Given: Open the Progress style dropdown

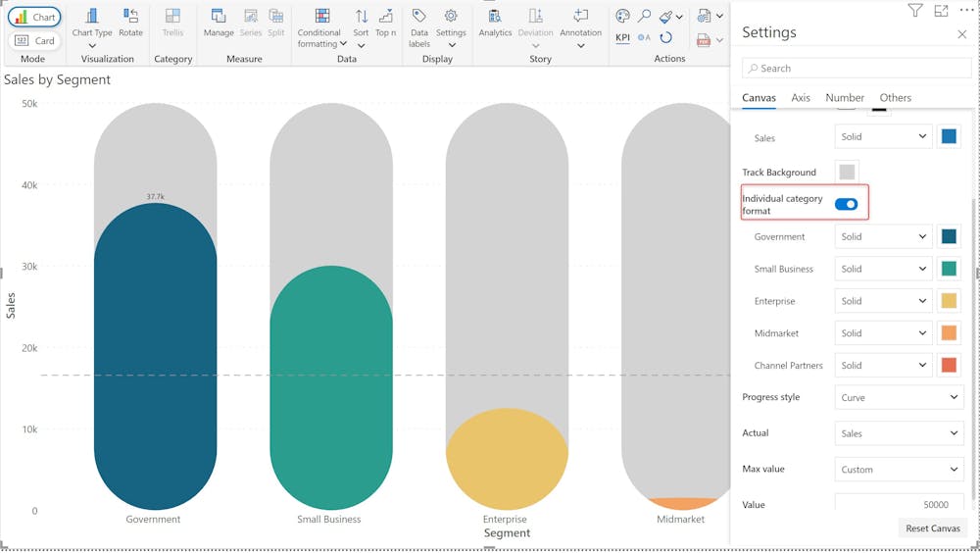Looking at the screenshot, I should tap(899, 397).
